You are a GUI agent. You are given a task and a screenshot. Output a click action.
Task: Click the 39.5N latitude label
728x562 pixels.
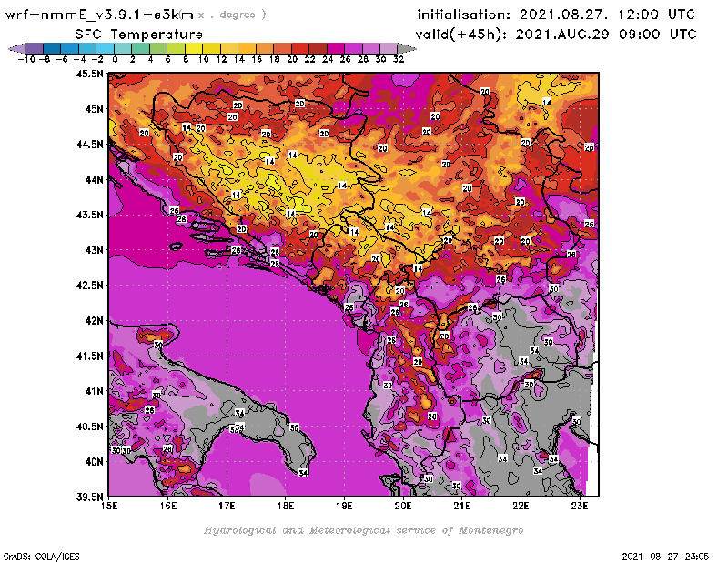(89, 497)
